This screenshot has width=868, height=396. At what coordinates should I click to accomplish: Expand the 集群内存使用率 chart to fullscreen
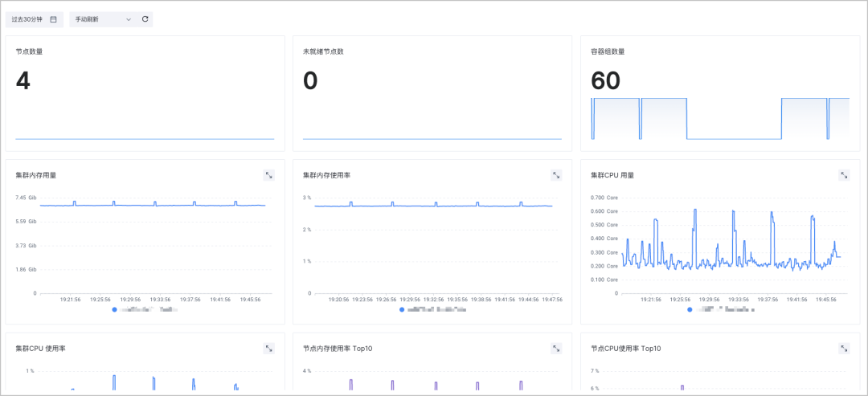[x=556, y=175]
